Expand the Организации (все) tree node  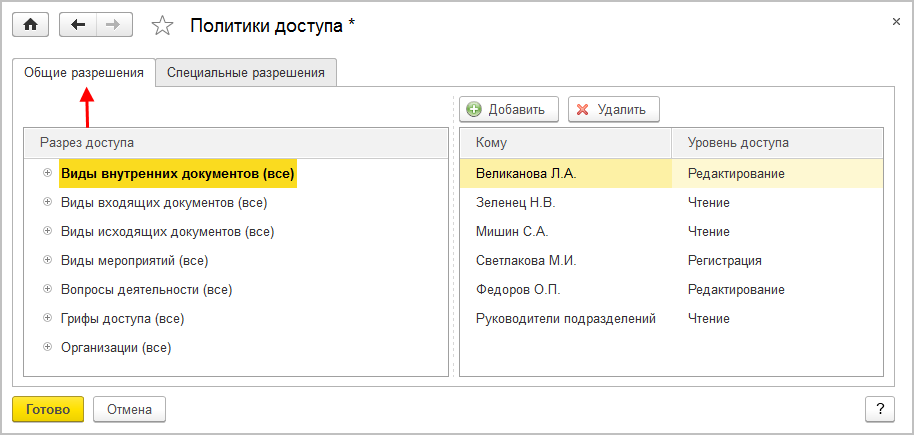(x=47, y=347)
